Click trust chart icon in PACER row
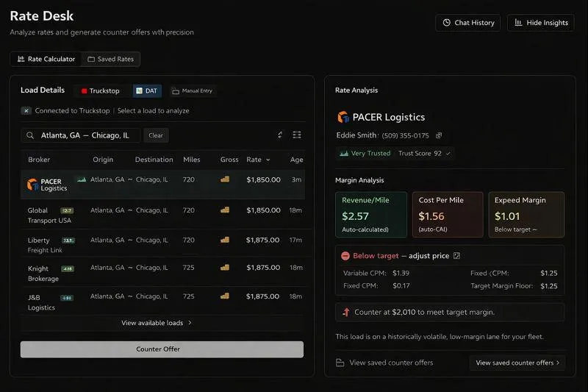Image resolution: width=588 pixels, height=392 pixels. pos(82,179)
